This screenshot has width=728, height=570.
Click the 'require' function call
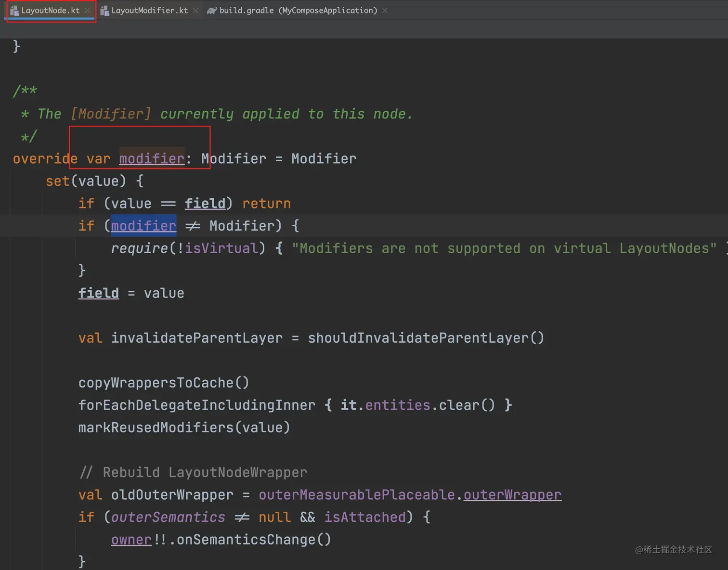(x=140, y=248)
